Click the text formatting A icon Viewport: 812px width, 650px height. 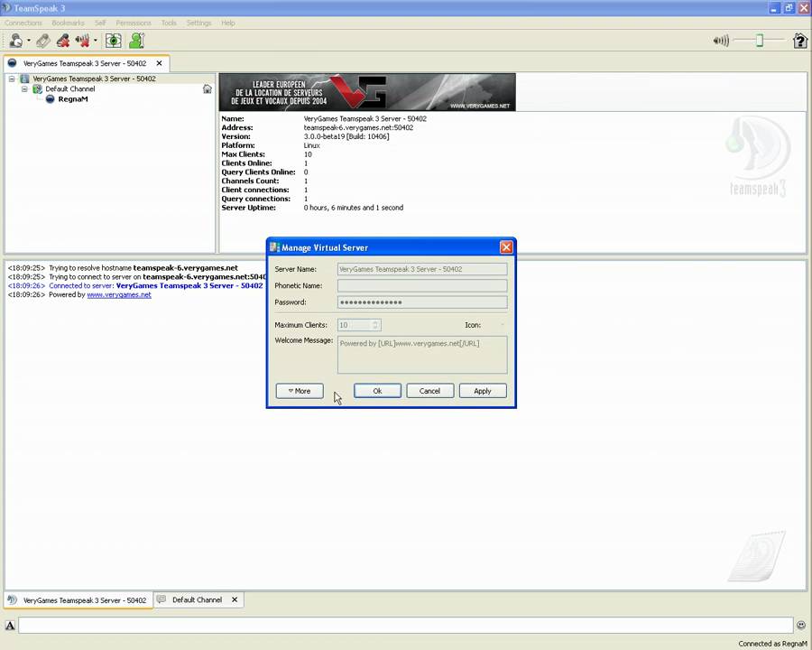click(10, 626)
